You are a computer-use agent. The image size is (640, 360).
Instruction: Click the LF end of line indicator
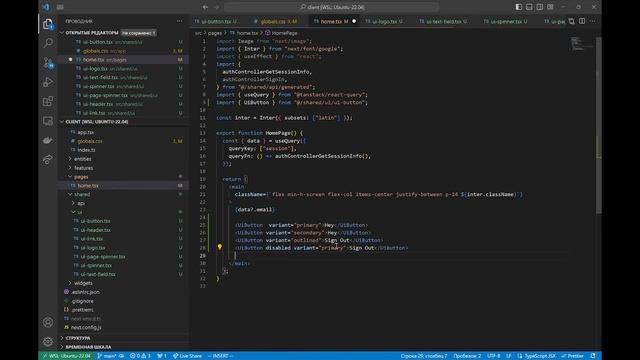509,356
